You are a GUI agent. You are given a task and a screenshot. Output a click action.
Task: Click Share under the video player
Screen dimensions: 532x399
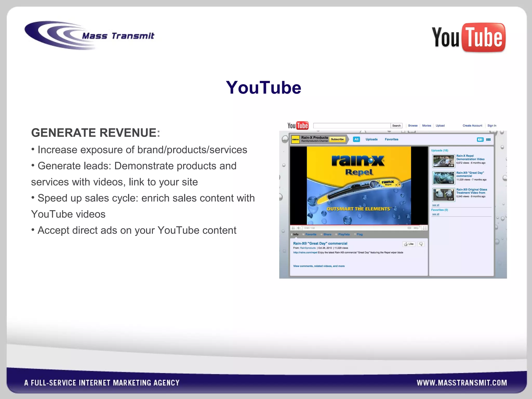(326, 234)
